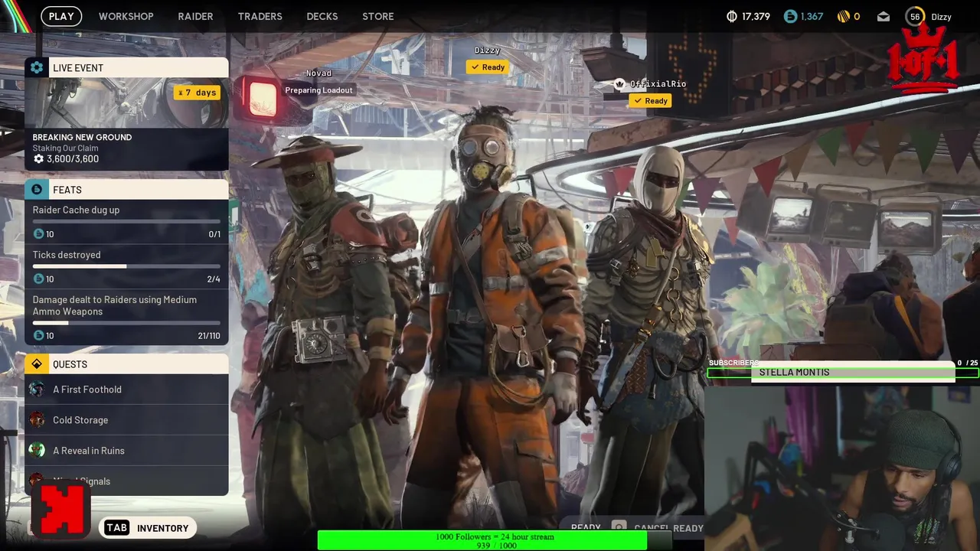Click the Quests diamond header icon
This screenshot has width=980, height=551.
tap(37, 364)
